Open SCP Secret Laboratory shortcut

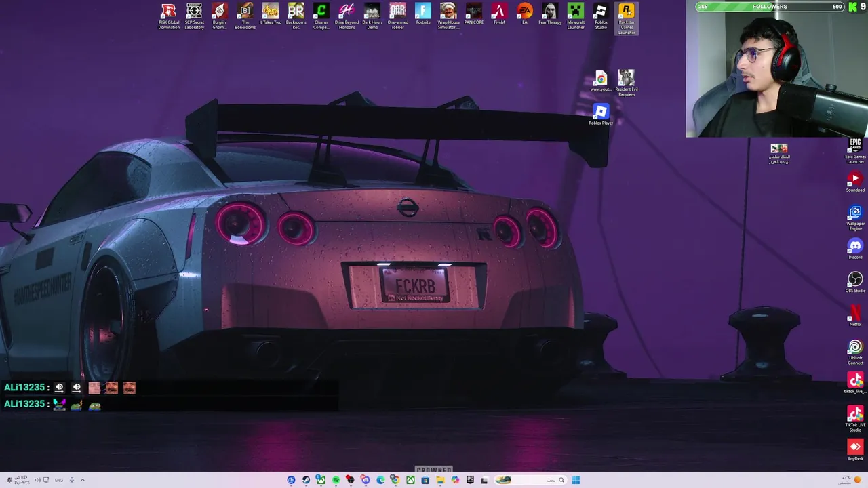point(194,16)
